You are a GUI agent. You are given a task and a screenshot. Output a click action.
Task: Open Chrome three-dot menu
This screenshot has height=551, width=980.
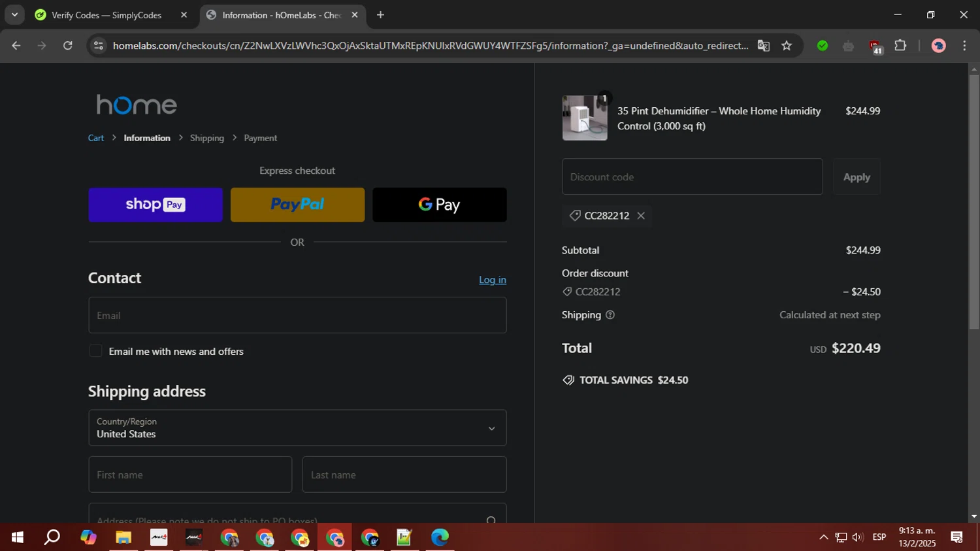[964, 46]
